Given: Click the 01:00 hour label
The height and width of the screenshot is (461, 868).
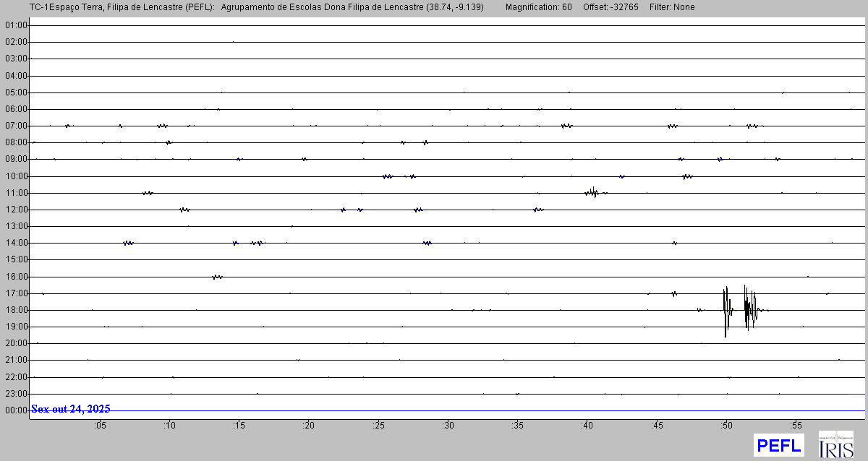Looking at the screenshot, I should (16, 25).
